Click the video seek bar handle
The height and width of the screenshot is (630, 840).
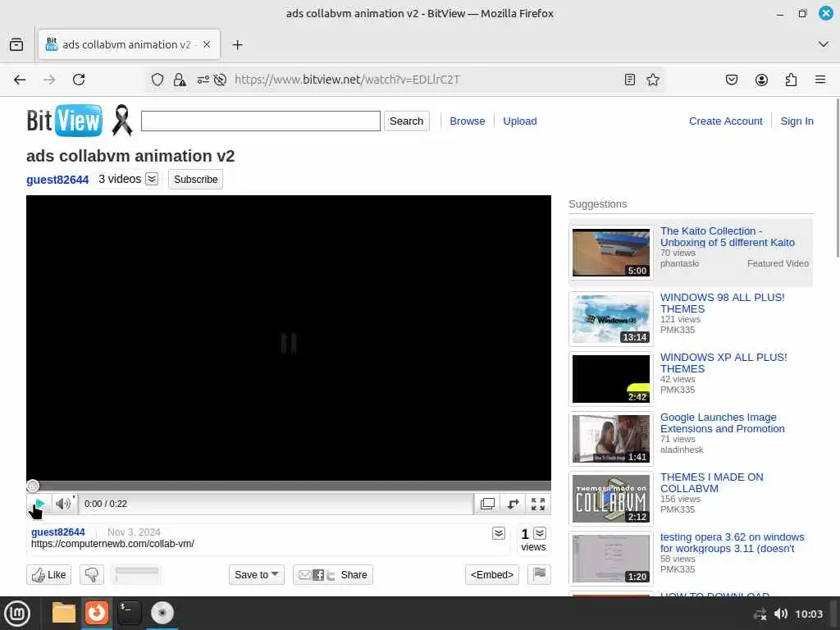pos(33,486)
